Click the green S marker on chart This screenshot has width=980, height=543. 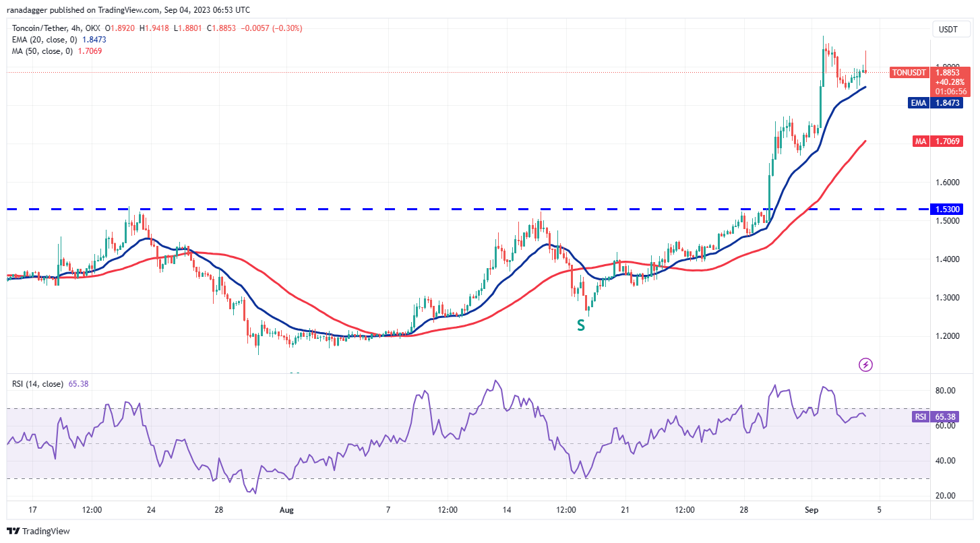click(580, 325)
